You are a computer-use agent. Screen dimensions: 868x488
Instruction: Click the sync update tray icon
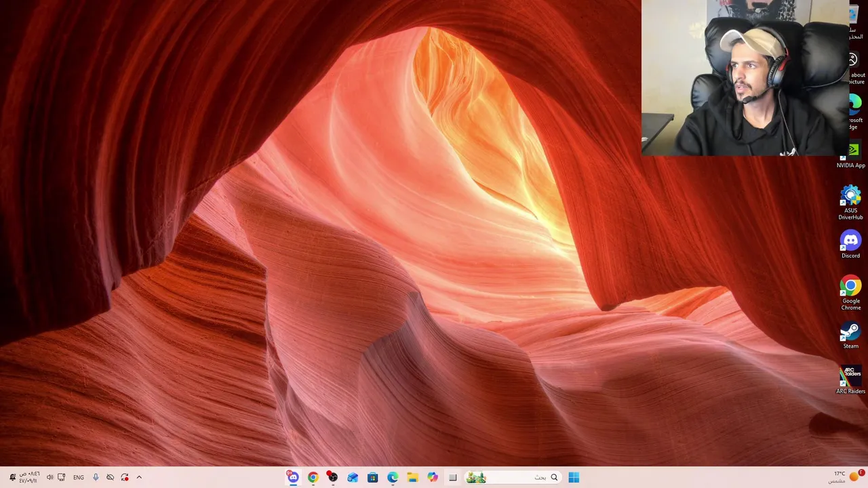coord(125,477)
